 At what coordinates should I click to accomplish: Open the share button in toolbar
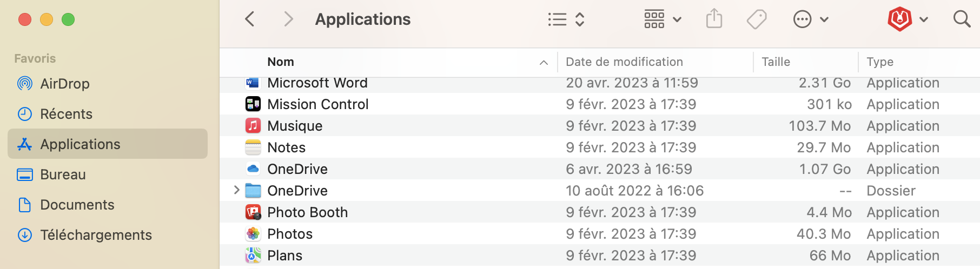click(x=714, y=19)
